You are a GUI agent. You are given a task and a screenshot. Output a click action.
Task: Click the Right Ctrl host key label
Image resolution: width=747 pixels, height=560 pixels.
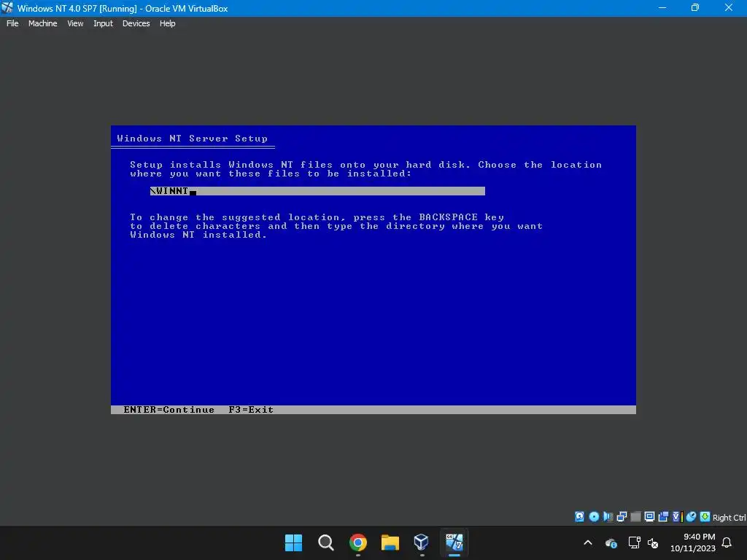(x=729, y=518)
